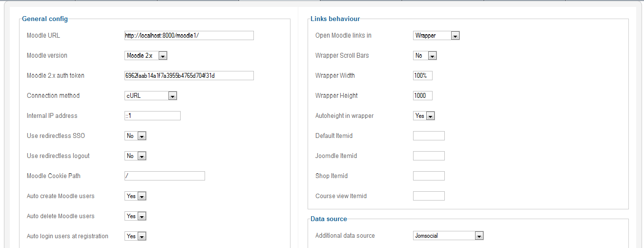Click the Internal IP address field
The width and height of the screenshot is (644, 248).
coord(152,116)
